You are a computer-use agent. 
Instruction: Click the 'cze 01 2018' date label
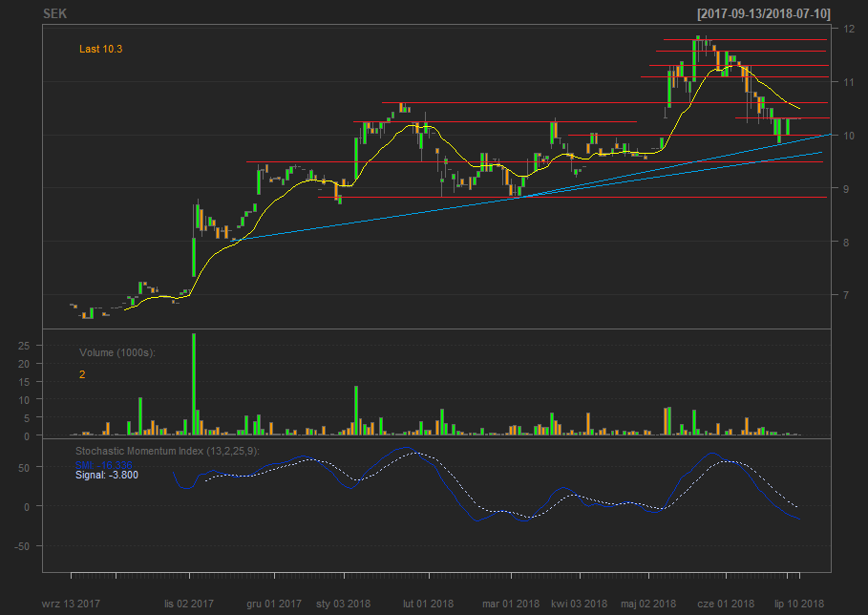726,604
